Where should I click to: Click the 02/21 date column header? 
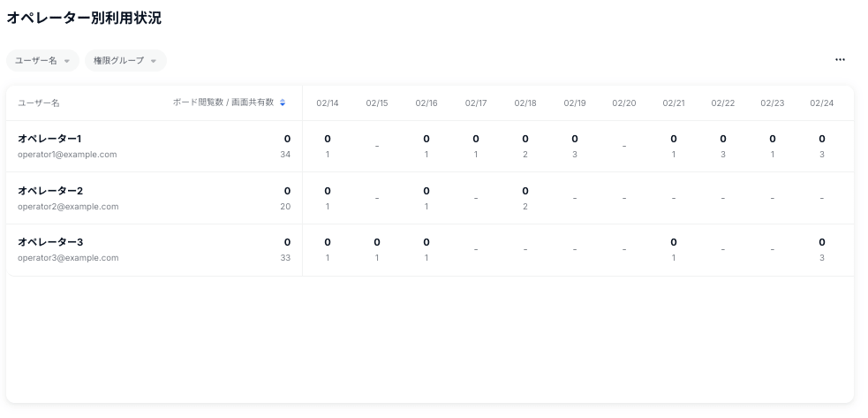coord(674,103)
